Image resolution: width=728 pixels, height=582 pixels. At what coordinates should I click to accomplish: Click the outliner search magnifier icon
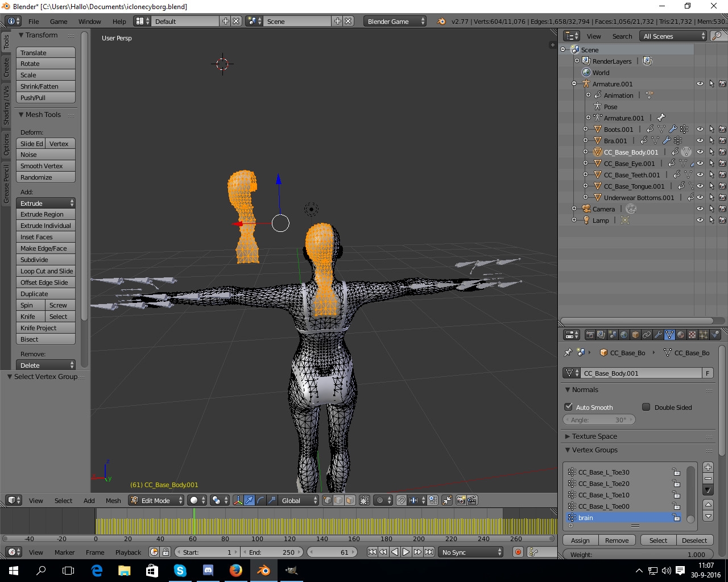717,36
